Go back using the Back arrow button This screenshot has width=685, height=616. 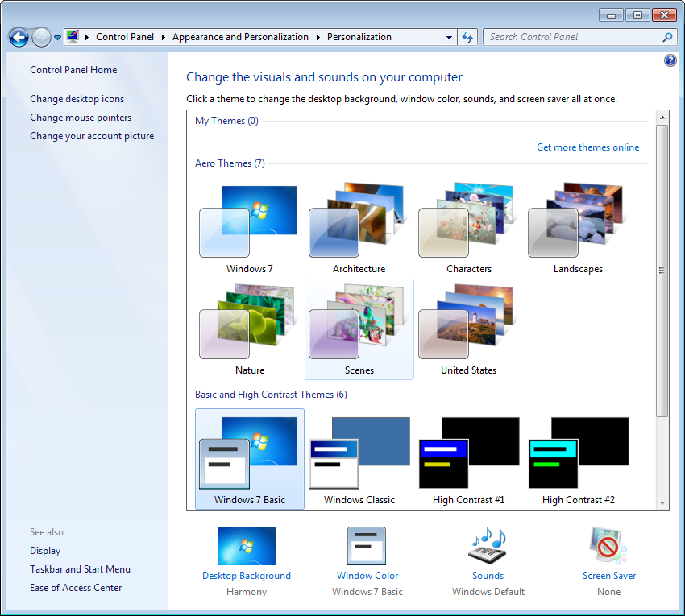[x=19, y=38]
